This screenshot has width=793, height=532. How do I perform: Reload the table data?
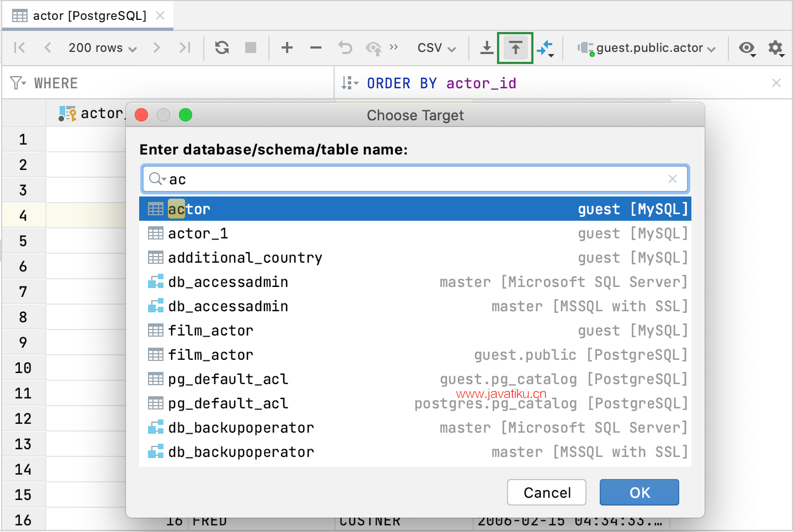tap(222, 48)
